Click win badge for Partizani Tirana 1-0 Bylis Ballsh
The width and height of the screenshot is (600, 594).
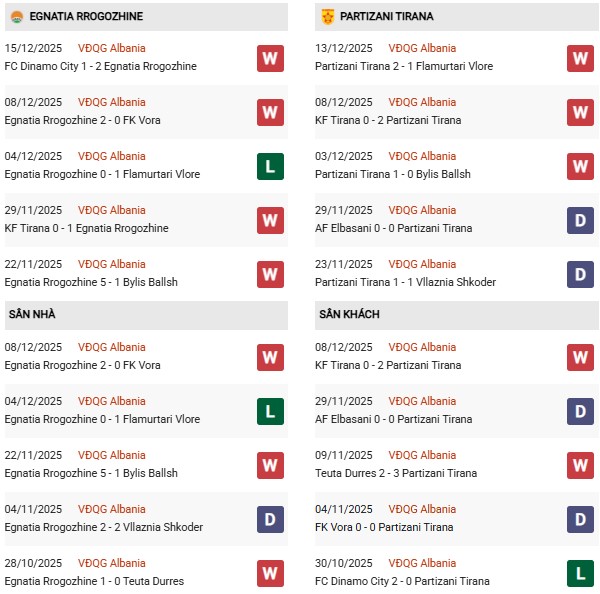click(580, 166)
